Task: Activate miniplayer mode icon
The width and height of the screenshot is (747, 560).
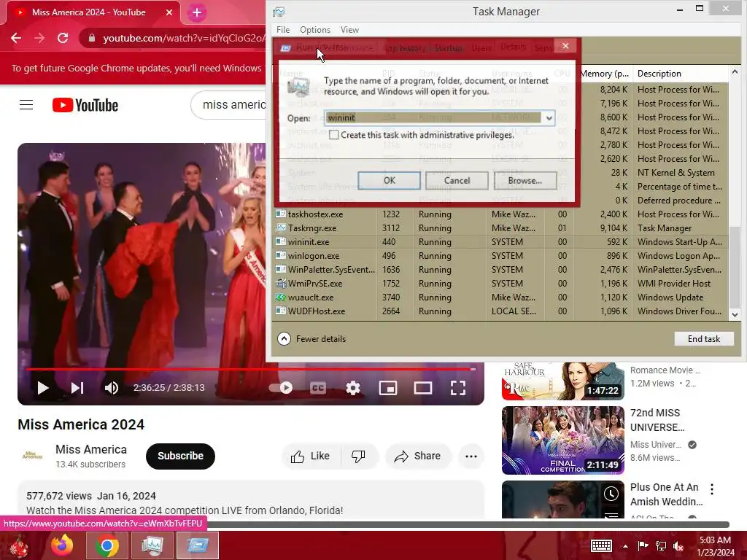Action: 388,388
